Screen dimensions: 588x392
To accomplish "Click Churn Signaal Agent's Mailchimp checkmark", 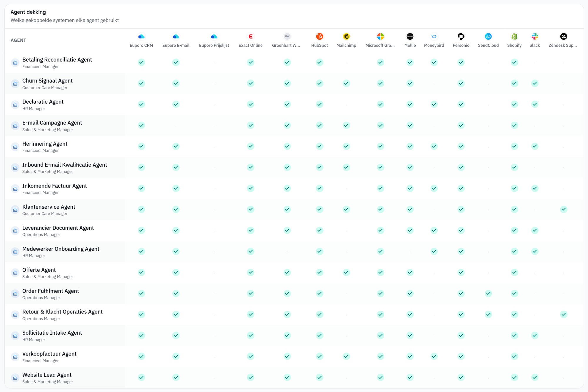I will click(x=346, y=83).
